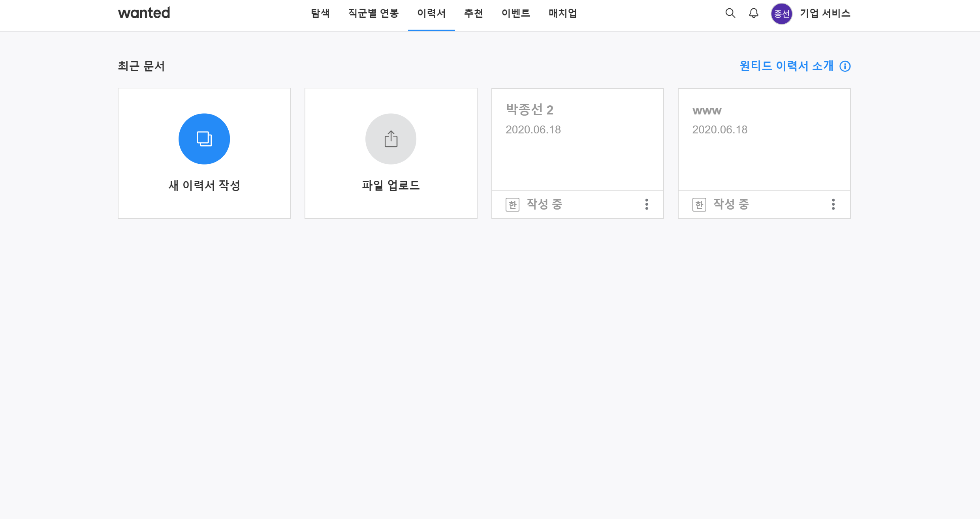Click the 2020.06.18 date on 박종선 2
Viewport: 980px width, 519px height.
(533, 129)
